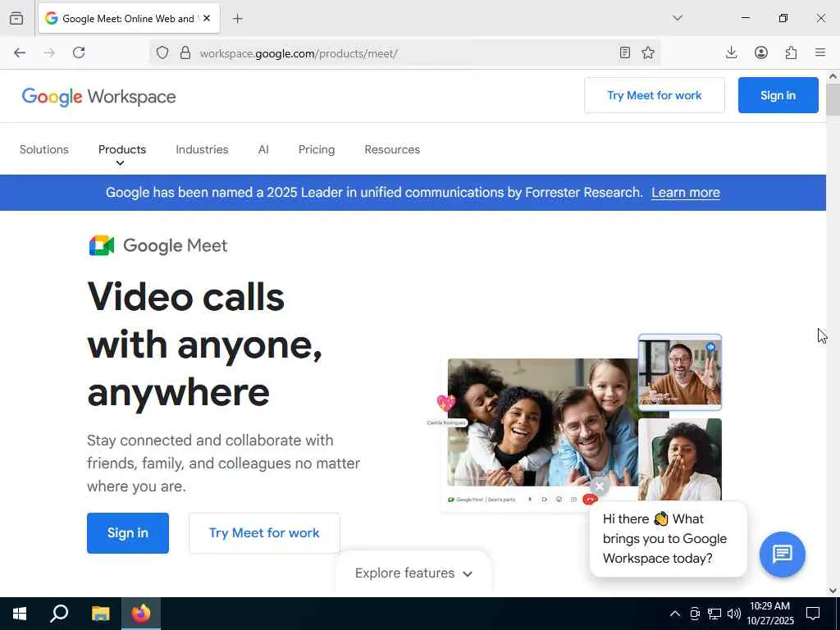840x630 pixels.
Task: Click header Sign in button
Action: coord(778,95)
